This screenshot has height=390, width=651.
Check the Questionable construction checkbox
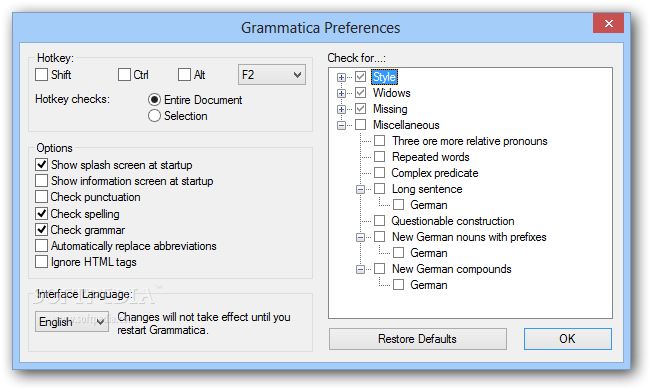click(x=379, y=221)
